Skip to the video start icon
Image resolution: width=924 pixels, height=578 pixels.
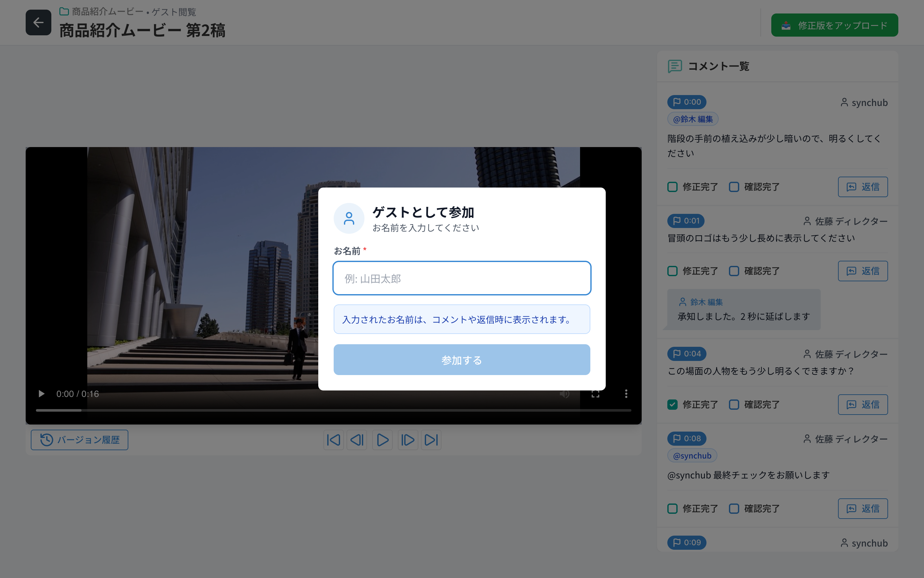click(x=333, y=440)
